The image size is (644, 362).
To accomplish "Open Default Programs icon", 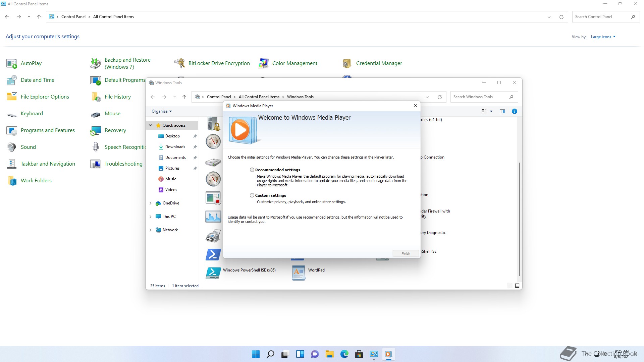I will (96, 80).
